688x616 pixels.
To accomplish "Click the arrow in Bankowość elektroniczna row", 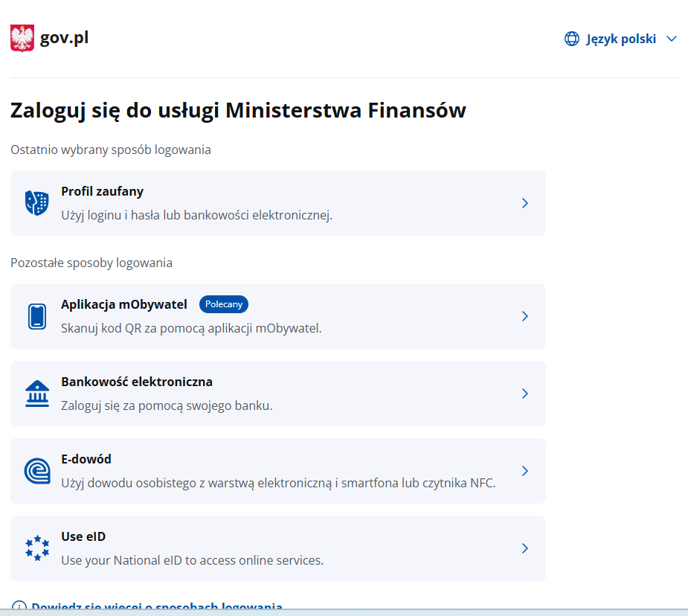I will (x=524, y=394).
